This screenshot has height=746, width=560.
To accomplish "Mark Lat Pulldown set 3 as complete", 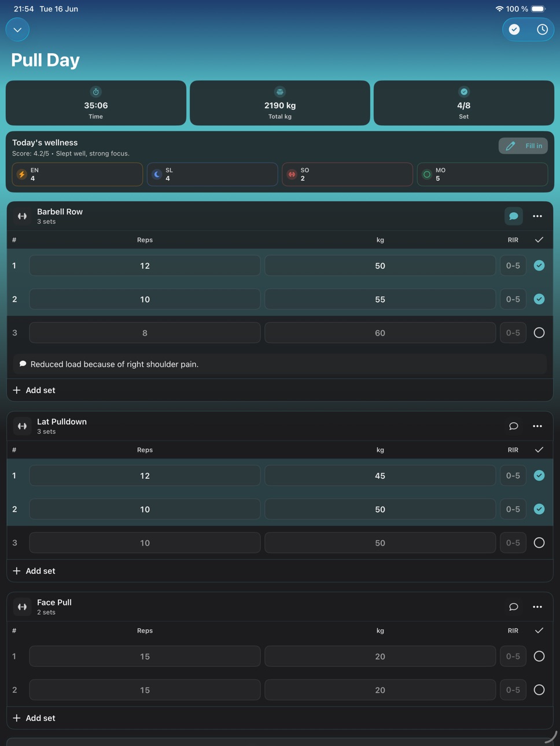I will coord(539,542).
